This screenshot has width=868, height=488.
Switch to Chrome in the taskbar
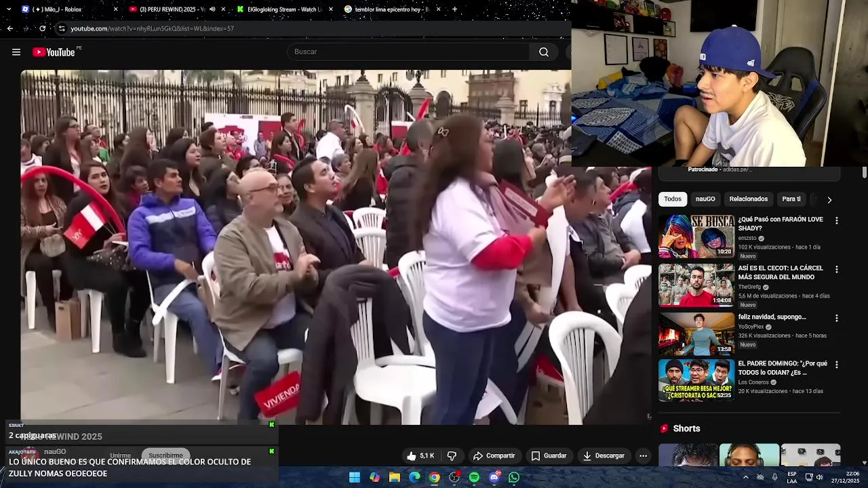[x=434, y=477]
